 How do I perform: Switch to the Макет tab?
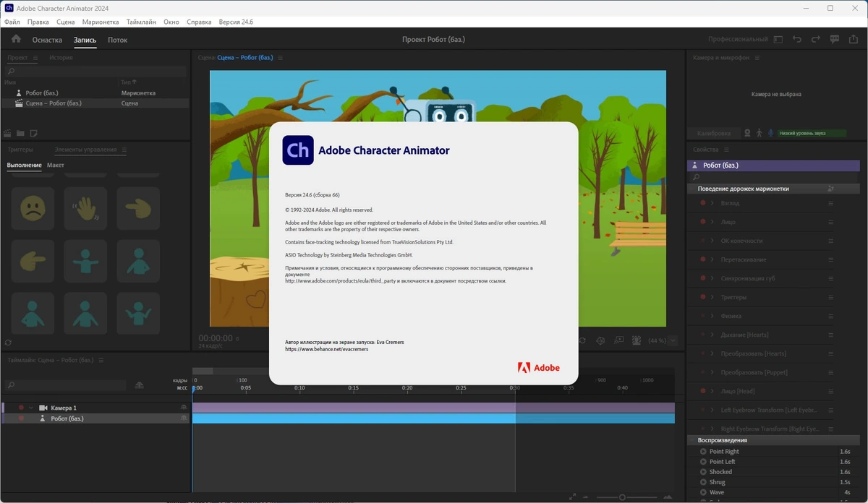click(56, 165)
